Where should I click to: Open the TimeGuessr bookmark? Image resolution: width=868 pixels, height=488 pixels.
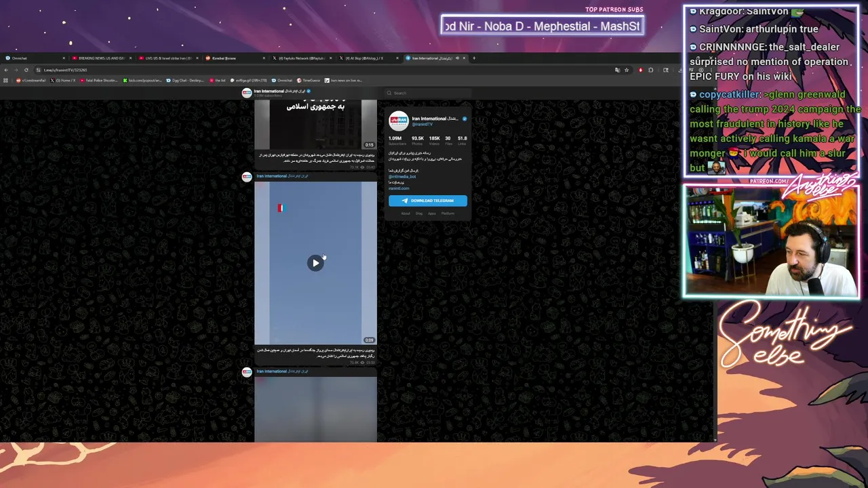309,80
